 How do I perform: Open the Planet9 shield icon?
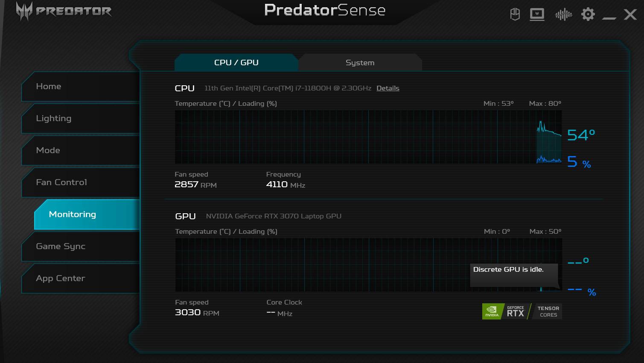click(515, 15)
